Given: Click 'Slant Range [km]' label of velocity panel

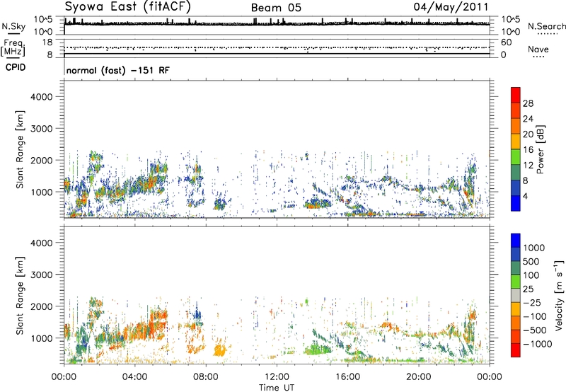Looking at the screenshot, I should pyautogui.click(x=20, y=296).
